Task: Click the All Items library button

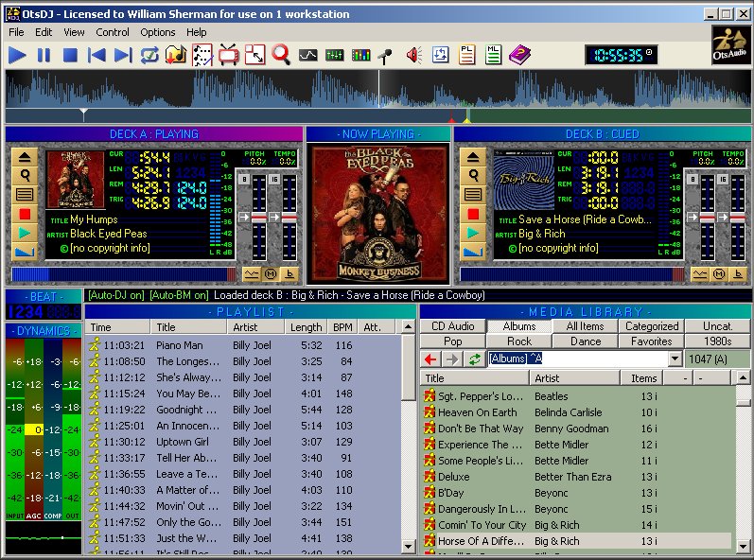Action: pos(586,326)
